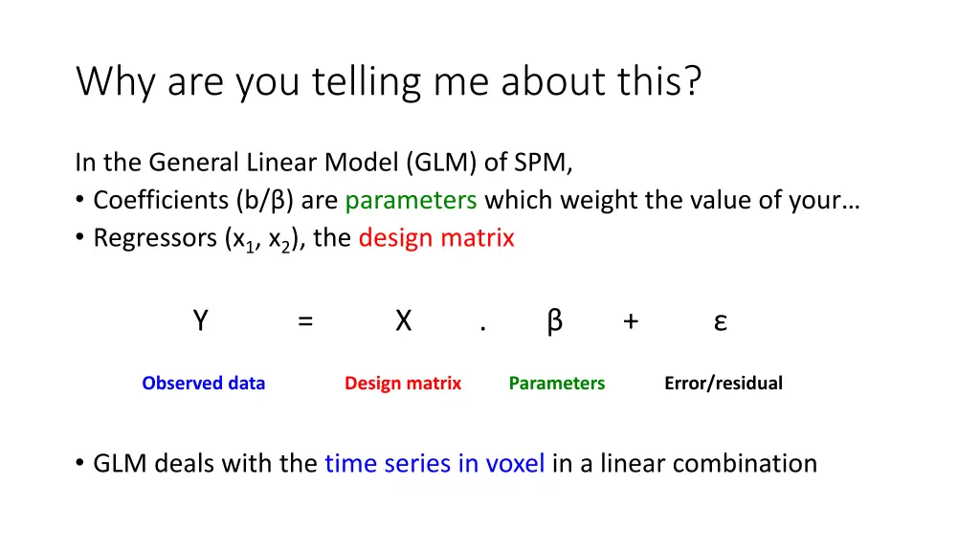
Task: Click the green 'Parameters' label
Action: click(556, 383)
